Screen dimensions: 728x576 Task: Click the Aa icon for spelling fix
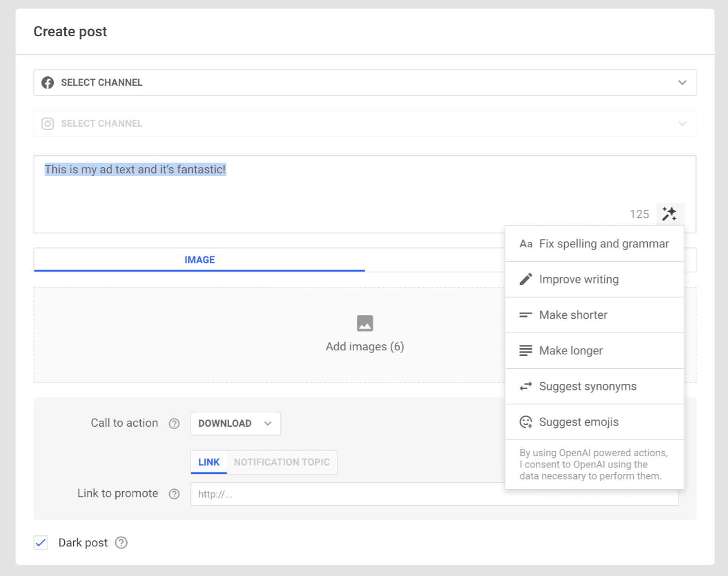pos(526,244)
